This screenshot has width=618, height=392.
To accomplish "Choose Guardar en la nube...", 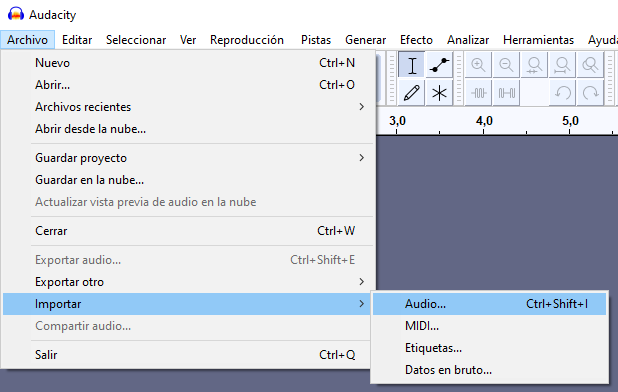I will click(188, 180).
